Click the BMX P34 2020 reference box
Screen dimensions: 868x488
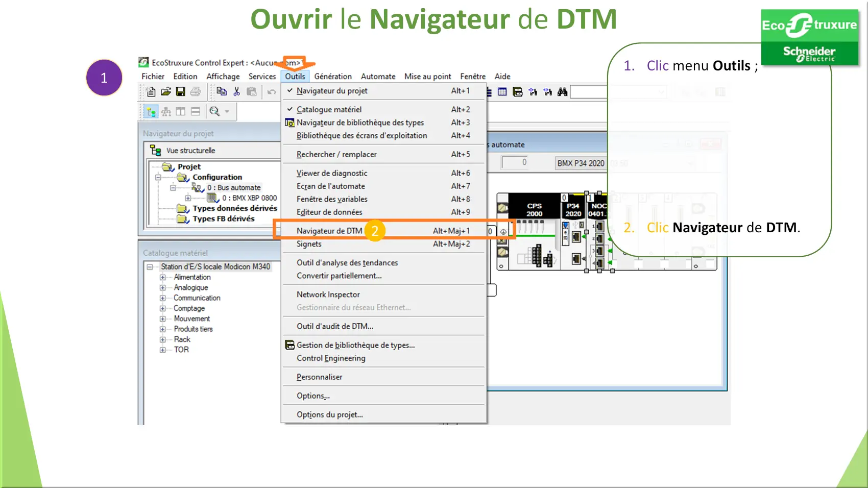pyautogui.click(x=581, y=163)
